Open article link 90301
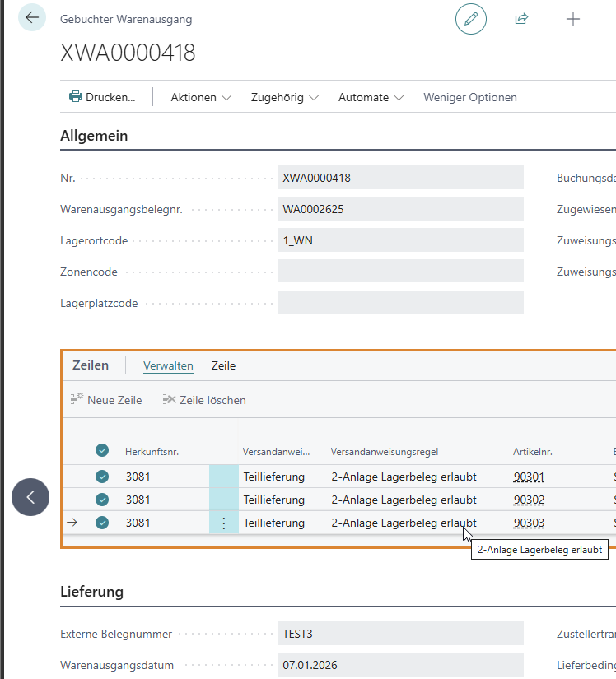This screenshot has height=679, width=616. point(528,477)
